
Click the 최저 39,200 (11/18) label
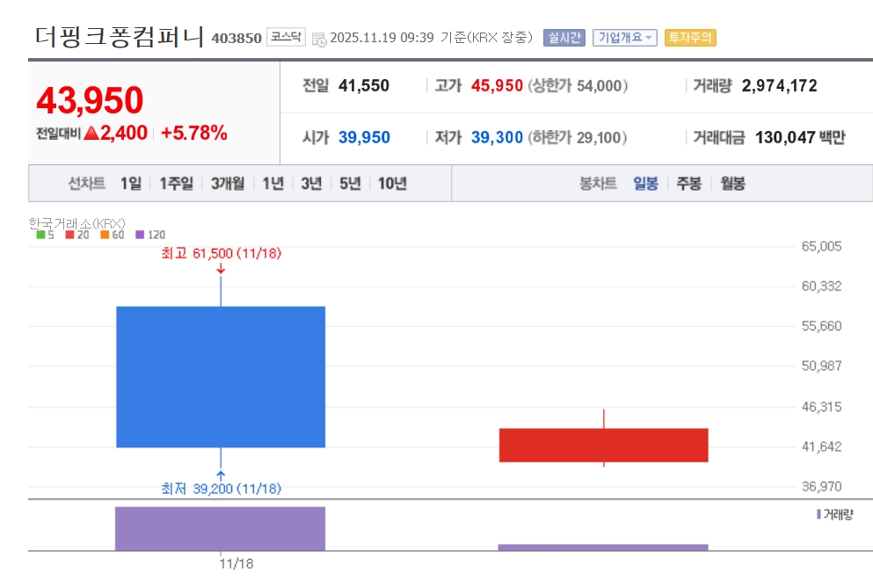[221, 489]
